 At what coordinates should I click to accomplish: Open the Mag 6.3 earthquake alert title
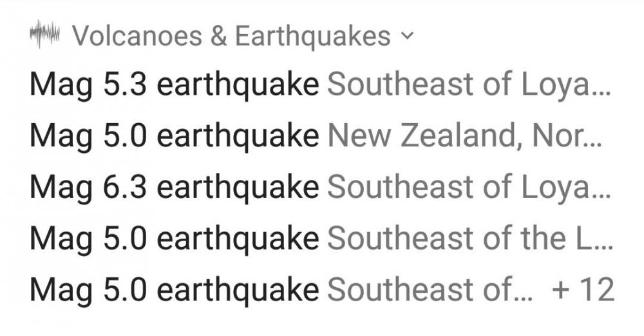(174, 187)
